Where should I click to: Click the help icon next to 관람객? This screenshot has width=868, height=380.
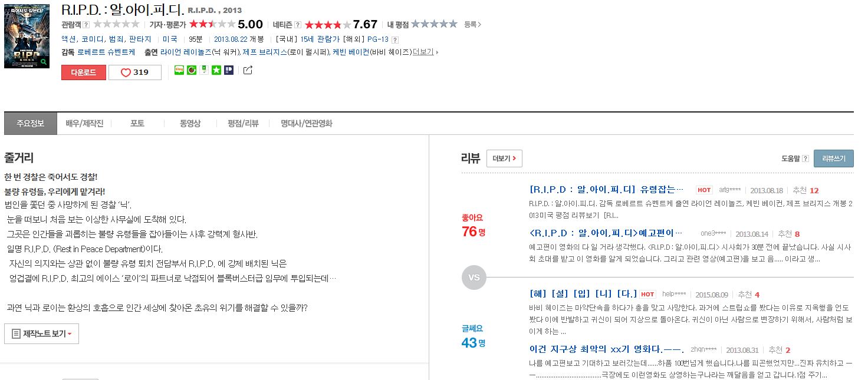86,25
